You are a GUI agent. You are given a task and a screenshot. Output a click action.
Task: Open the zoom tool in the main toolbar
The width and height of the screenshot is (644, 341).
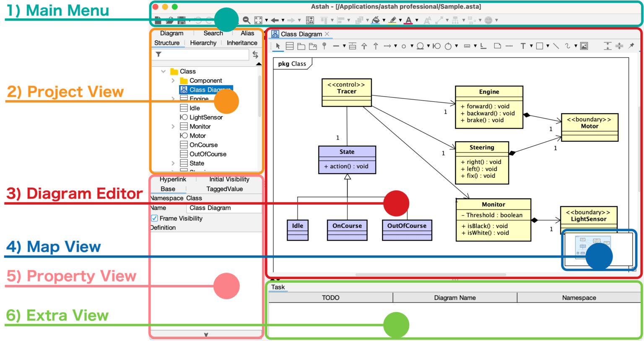pyautogui.click(x=246, y=19)
